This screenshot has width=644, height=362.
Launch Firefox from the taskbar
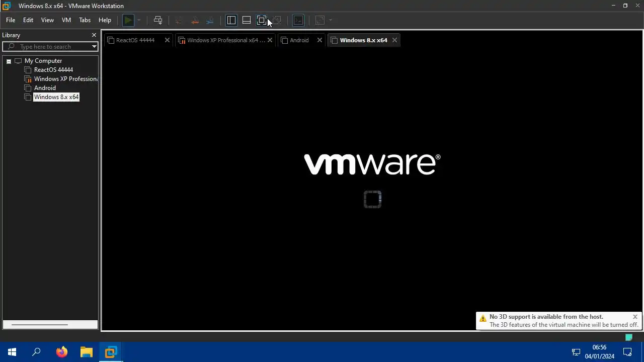pyautogui.click(x=61, y=352)
